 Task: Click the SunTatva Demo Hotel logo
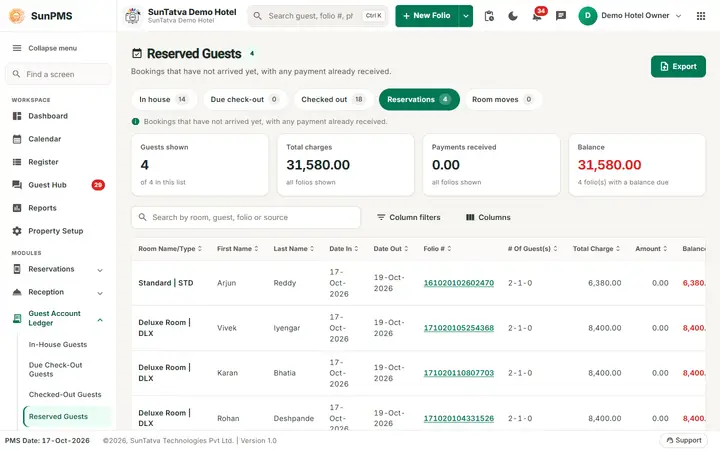pos(133,16)
